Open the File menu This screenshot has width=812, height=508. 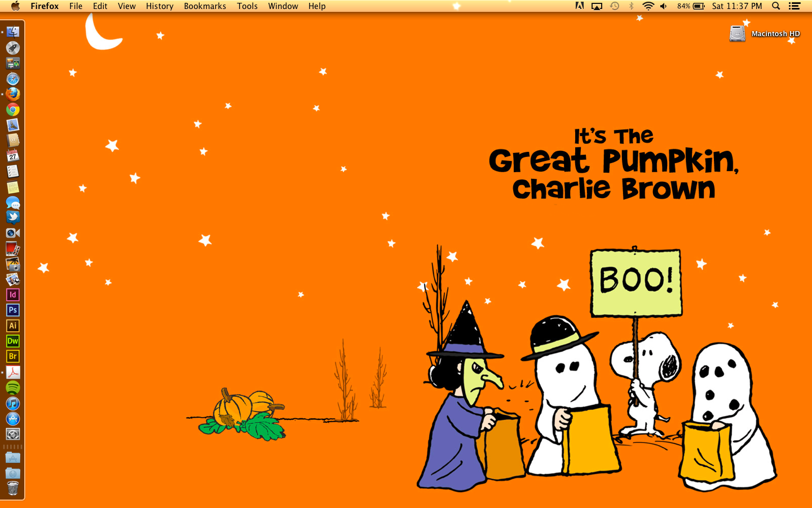(76, 6)
